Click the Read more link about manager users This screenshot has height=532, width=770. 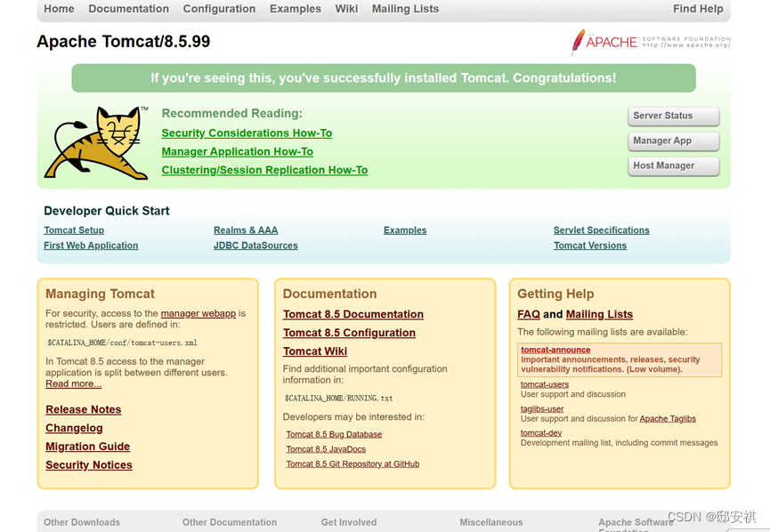73,383
